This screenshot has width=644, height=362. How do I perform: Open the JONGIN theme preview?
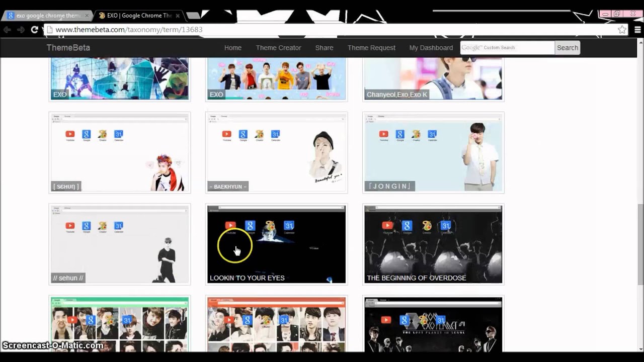pyautogui.click(x=433, y=152)
